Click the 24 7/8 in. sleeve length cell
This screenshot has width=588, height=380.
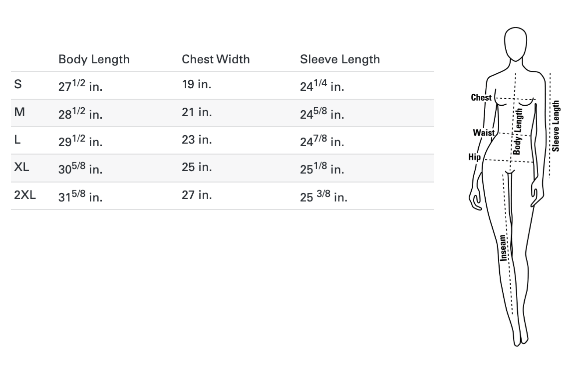point(322,141)
